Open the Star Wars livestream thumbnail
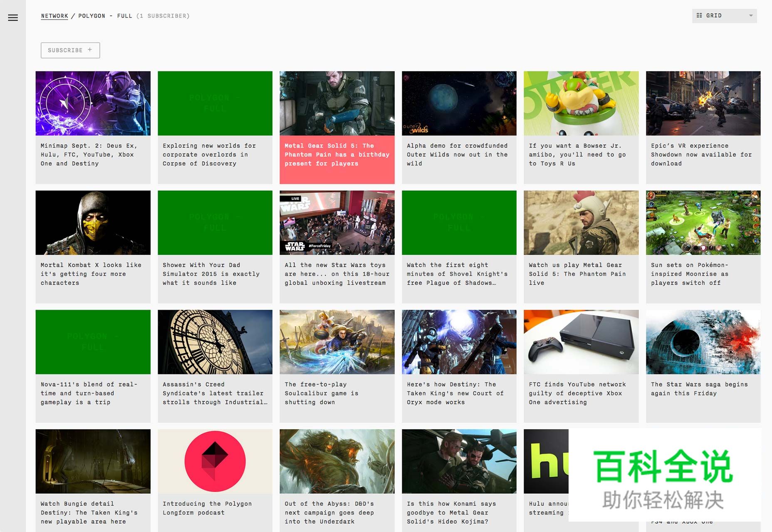772x532 pixels. pyautogui.click(x=337, y=222)
